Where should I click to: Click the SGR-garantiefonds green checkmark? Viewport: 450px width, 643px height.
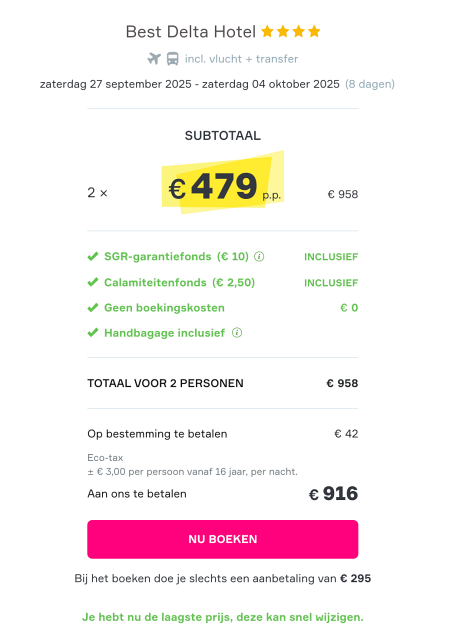[93, 256]
